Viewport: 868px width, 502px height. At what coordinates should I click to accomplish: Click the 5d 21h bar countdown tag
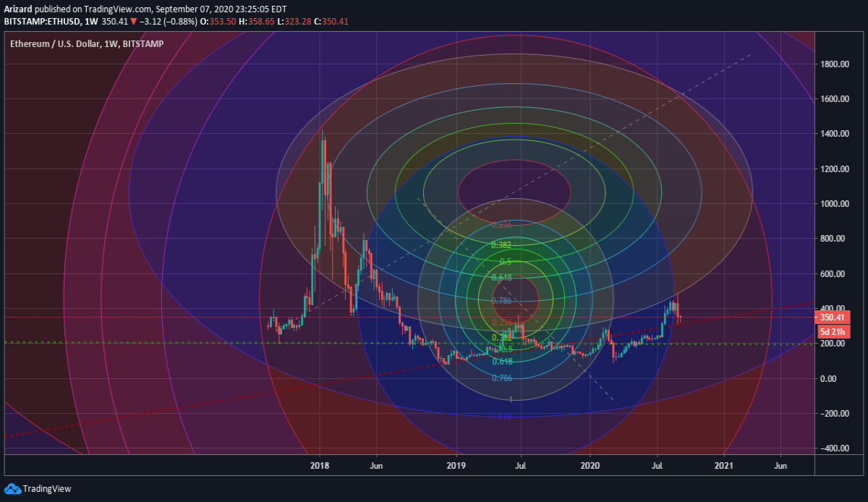point(832,331)
